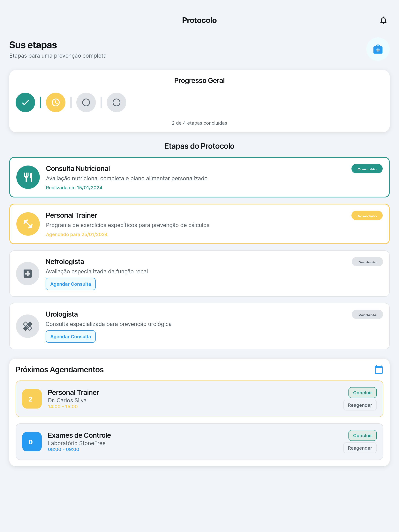The width and height of the screenshot is (399, 532).
Task: Tap the blue medical kit icon
Action: pos(378,49)
